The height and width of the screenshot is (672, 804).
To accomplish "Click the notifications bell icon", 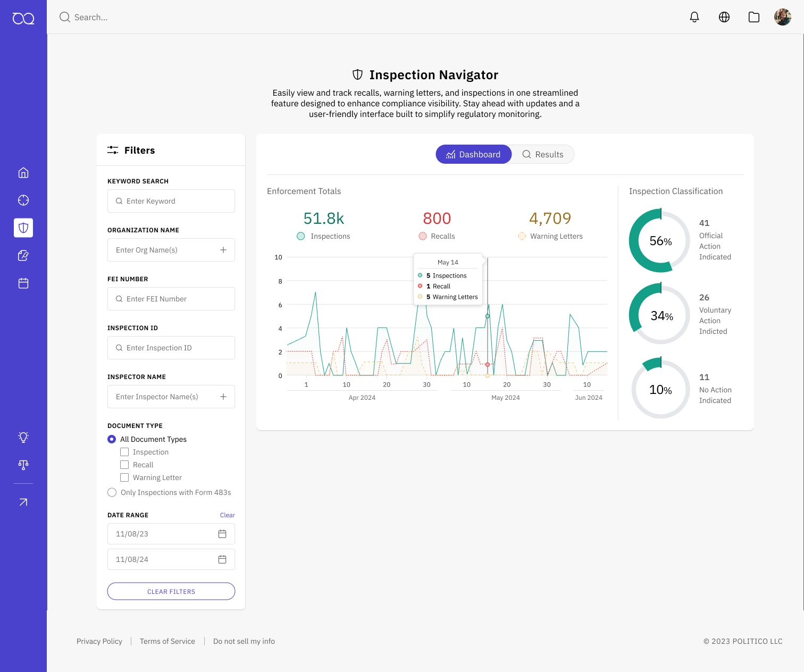I will tap(694, 17).
